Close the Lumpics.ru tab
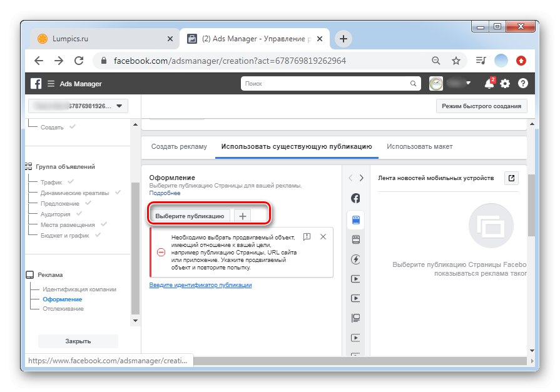The width and height of the screenshot is (560, 392). 170,39
